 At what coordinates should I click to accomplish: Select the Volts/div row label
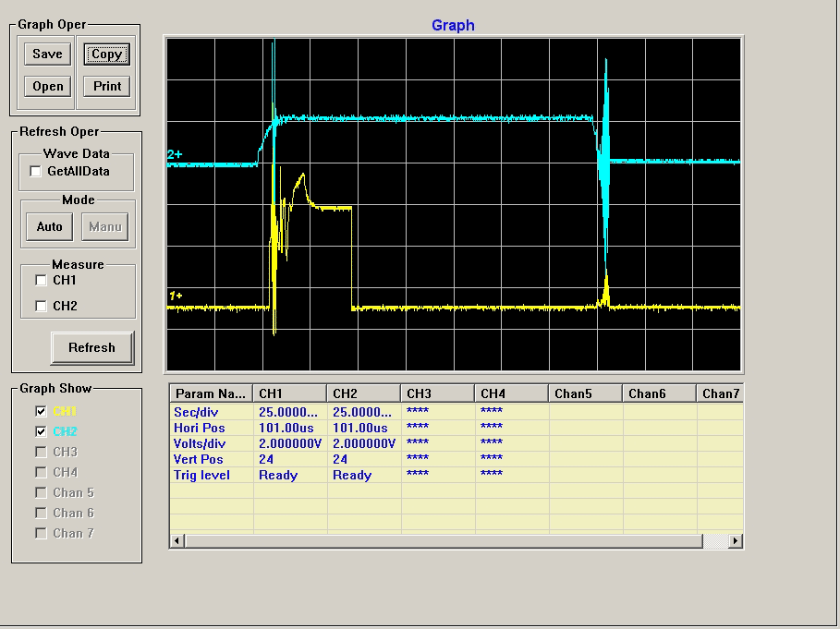200,443
